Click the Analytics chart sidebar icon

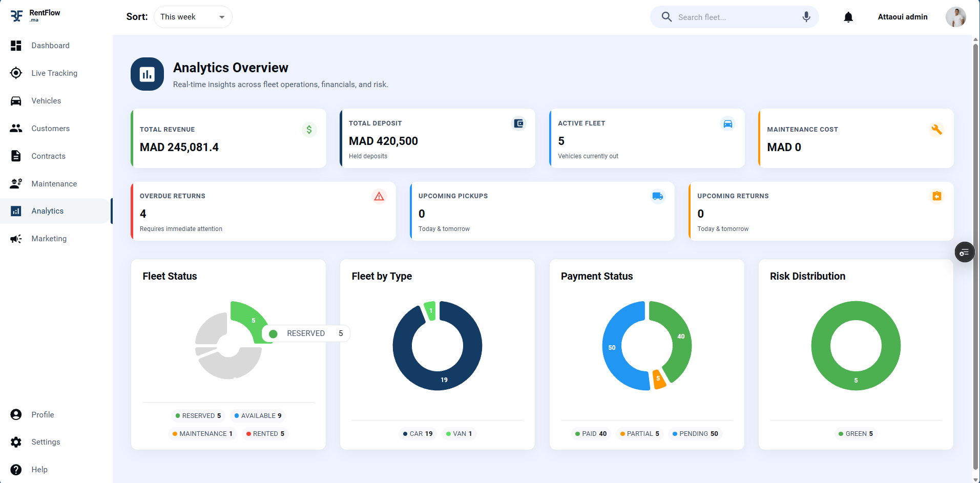(x=16, y=211)
